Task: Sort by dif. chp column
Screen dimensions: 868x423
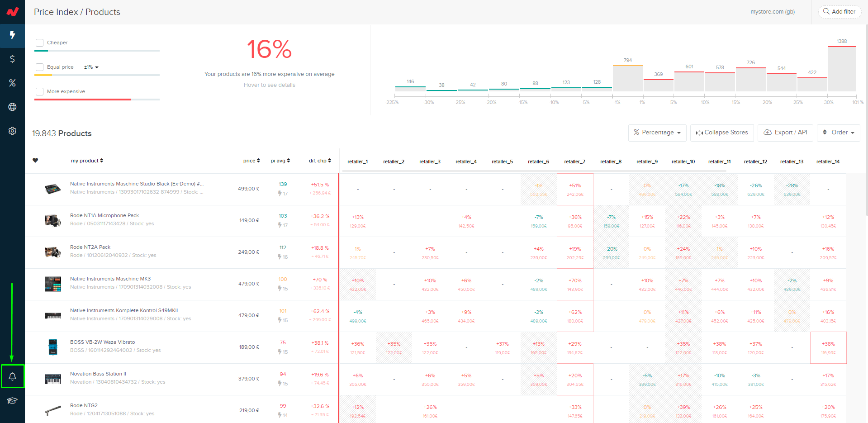Action: point(320,161)
